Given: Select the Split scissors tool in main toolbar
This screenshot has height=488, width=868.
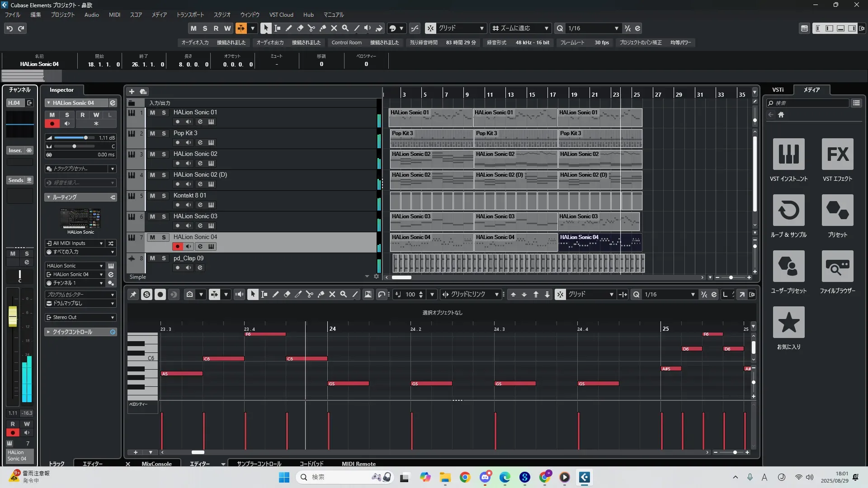Looking at the screenshot, I should click(x=311, y=28).
